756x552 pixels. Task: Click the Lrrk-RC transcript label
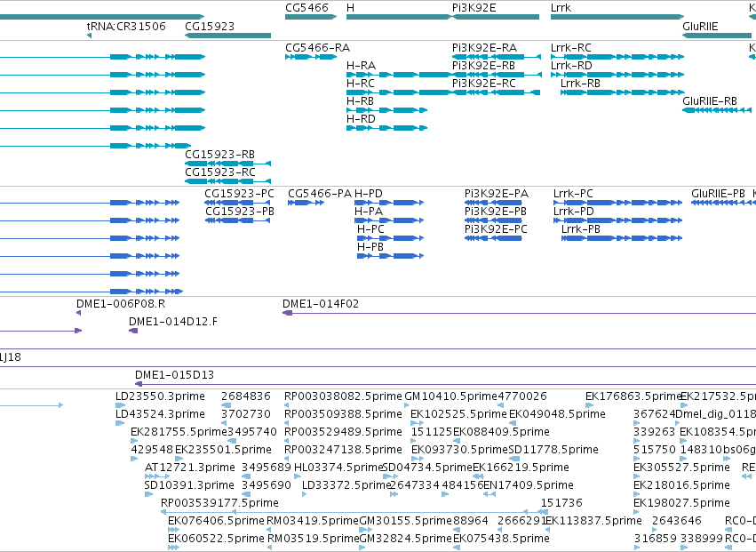tap(571, 48)
